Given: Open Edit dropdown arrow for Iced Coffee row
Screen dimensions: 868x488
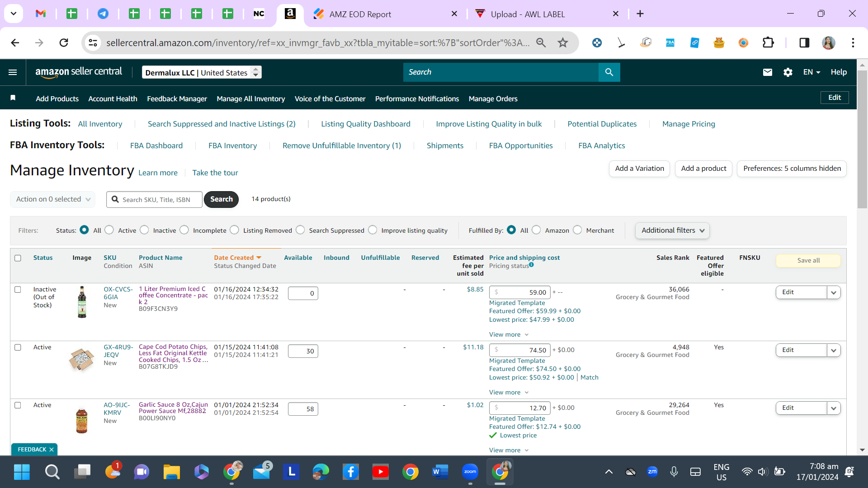Looking at the screenshot, I should 834,292.
